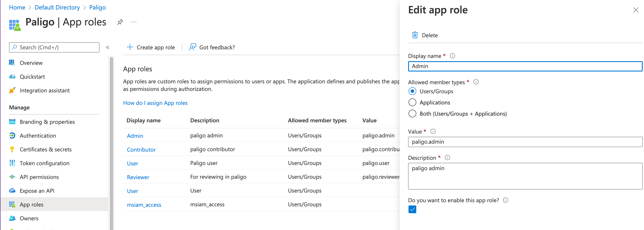Open Certificates & secrets in sidebar
The width and height of the screenshot is (644, 230).
(x=45, y=149)
